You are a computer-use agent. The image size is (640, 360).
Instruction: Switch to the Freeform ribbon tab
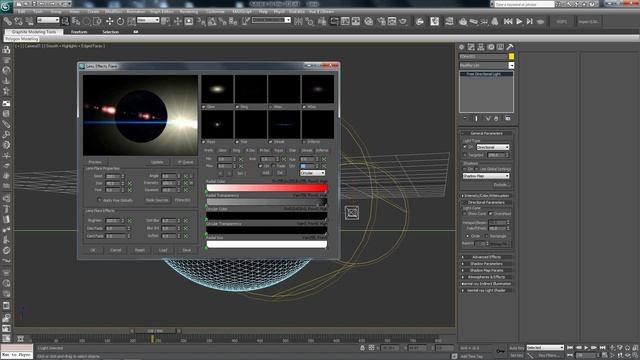[x=79, y=32]
